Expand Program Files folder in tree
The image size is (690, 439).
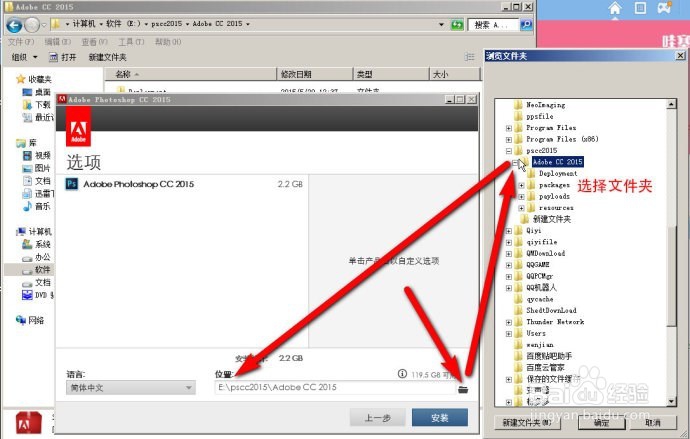click(509, 128)
